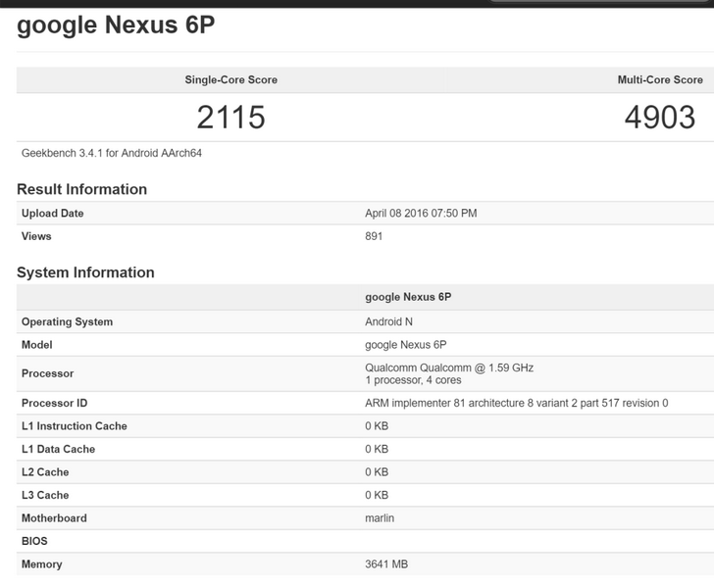Click 'Qualcomm Qualcomm @ 1.59 GHz' text

(x=449, y=367)
